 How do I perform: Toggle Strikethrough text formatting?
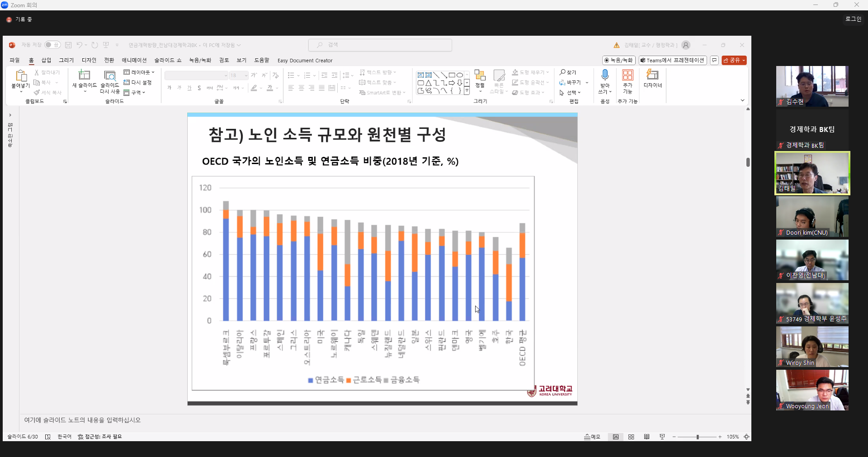click(209, 88)
